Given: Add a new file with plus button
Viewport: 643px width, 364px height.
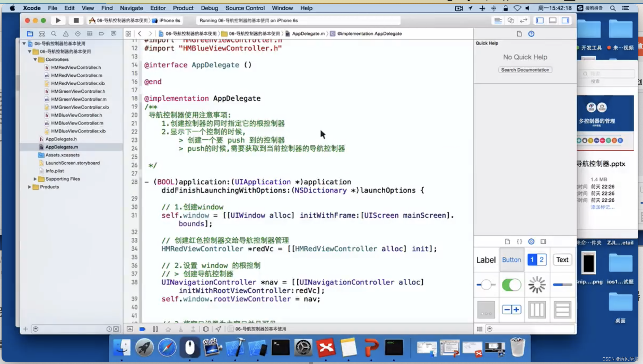Looking at the screenshot, I should click(25, 329).
